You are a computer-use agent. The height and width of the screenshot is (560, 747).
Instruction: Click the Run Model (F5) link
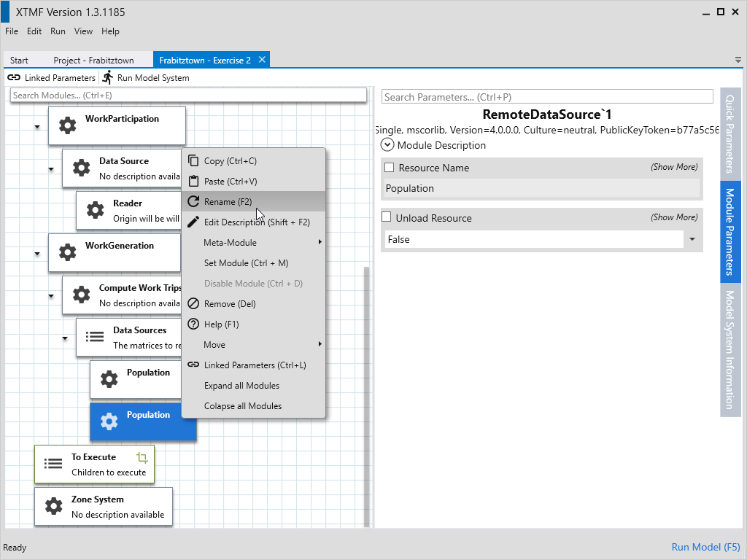(x=705, y=547)
